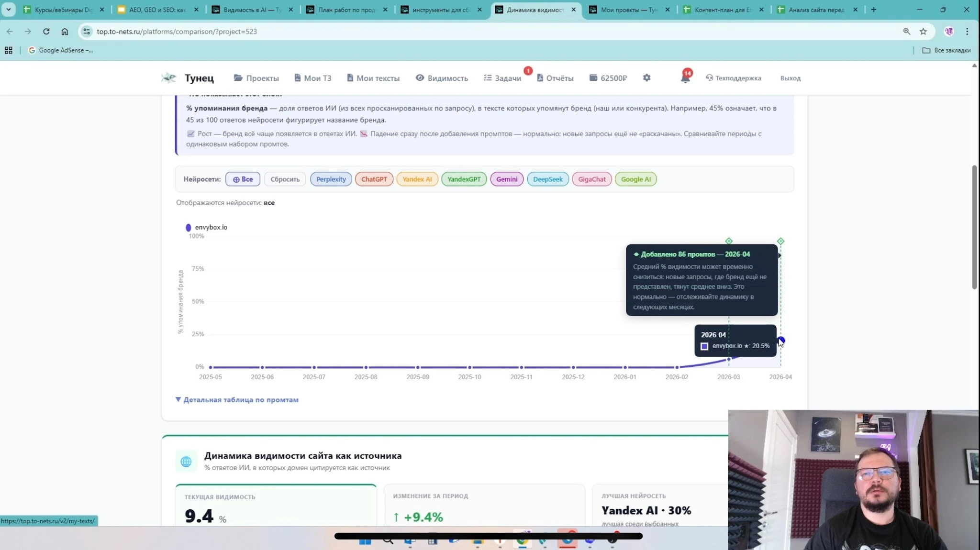This screenshot has height=550, width=980.
Task: Click Выход to log out
Action: (790, 78)
